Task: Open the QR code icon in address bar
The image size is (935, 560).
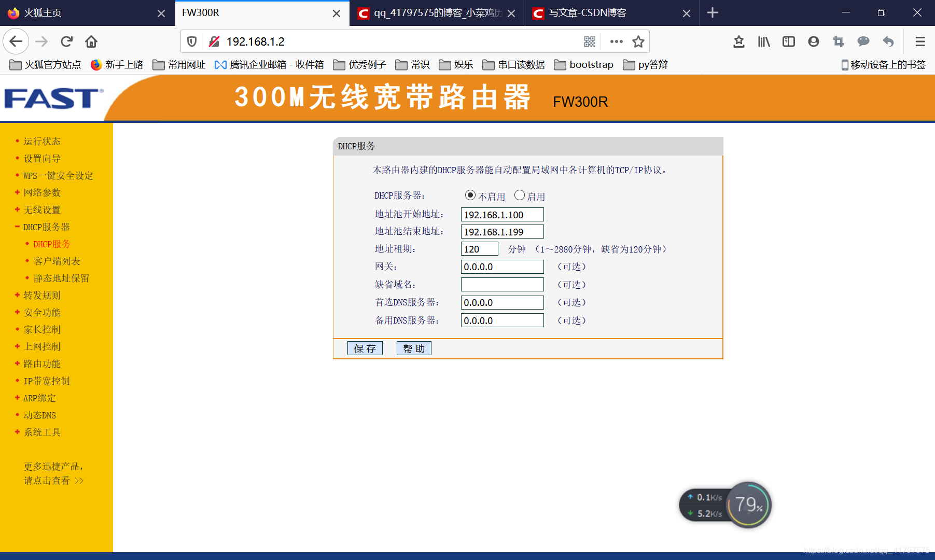Action: pyautogui.click(x=590, y=41)
